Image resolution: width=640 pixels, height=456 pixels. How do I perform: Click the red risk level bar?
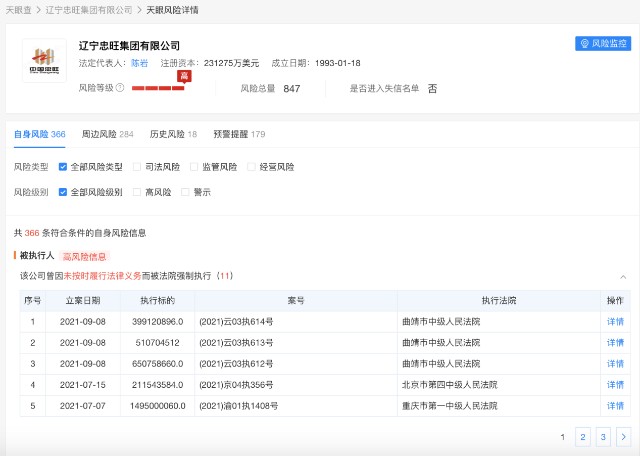158,88
